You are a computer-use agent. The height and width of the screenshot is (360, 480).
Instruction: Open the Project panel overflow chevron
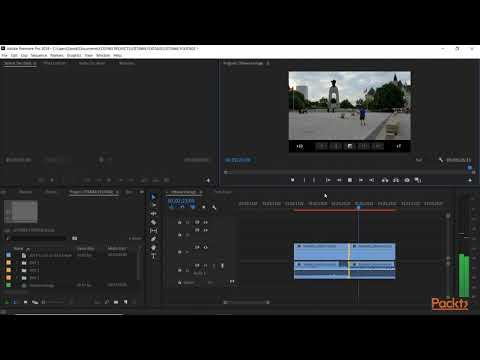click(142, 192)
